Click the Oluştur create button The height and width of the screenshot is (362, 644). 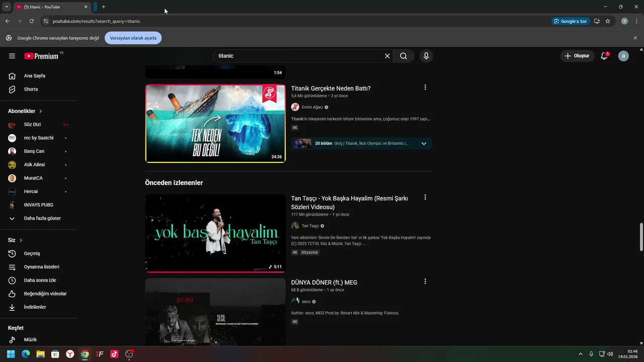point(577,56)
